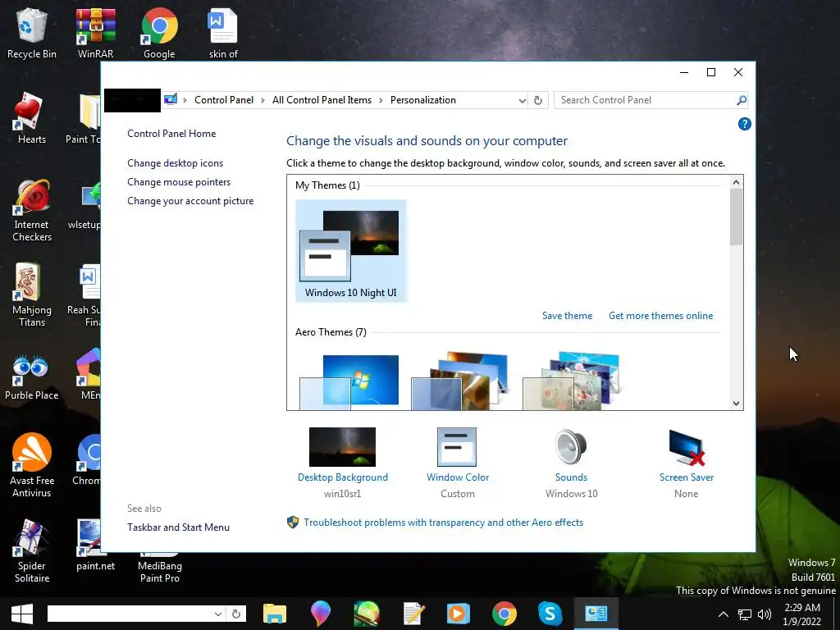Click the Save theme link
This screenshot has height=630, width=840.
point(567,316)
